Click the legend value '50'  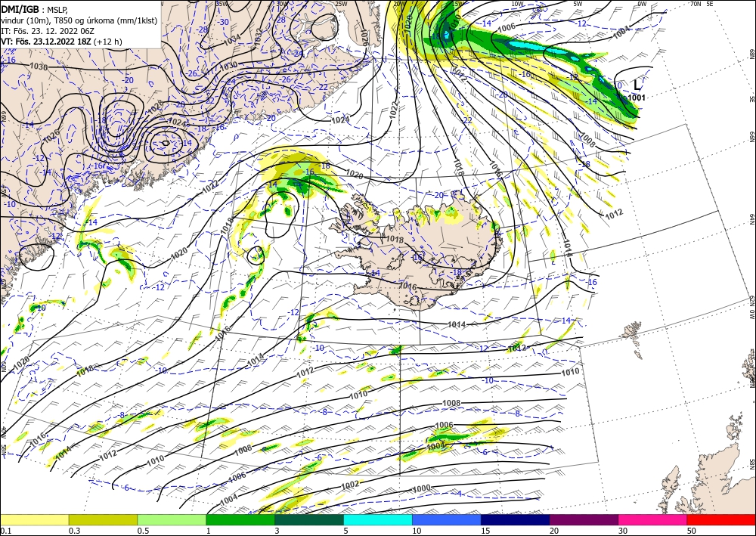[x=692, y=531]
